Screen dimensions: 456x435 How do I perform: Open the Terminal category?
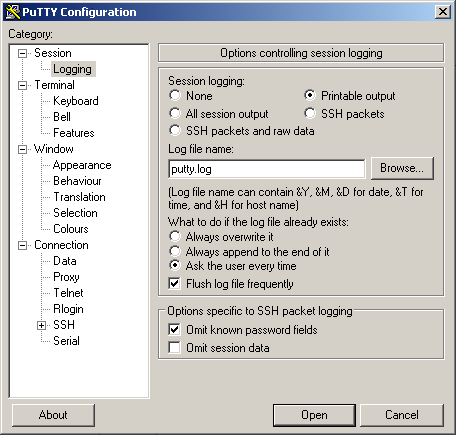[54, 85]
